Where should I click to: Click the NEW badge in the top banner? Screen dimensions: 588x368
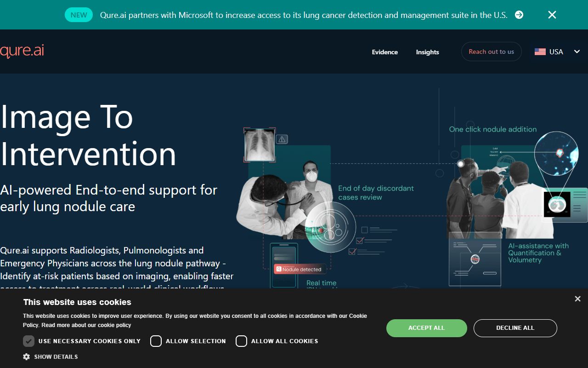pos(79,14)
